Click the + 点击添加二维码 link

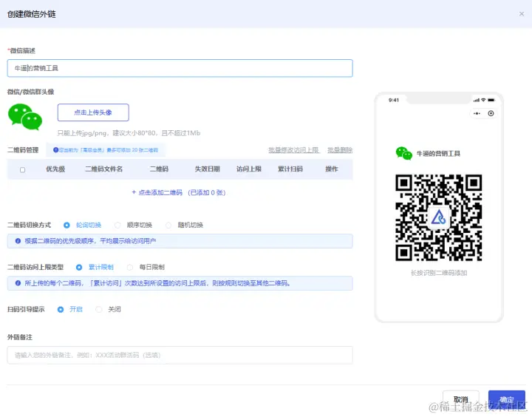179,192
